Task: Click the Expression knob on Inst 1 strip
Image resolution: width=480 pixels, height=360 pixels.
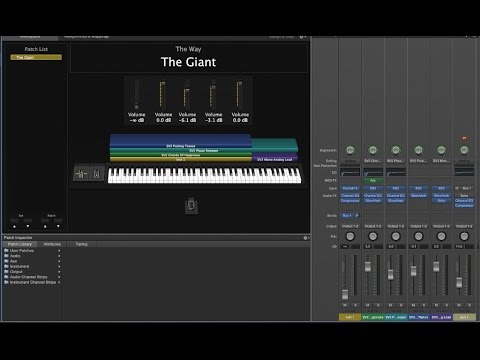Action: pos(350,150)
